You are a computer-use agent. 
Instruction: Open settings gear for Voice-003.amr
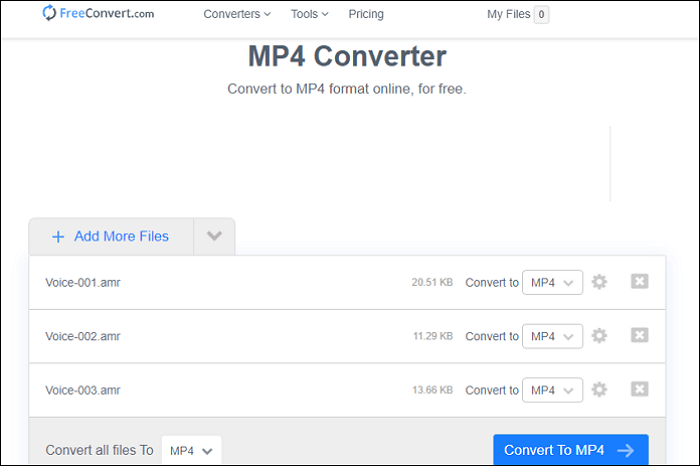tap(599, 390)
